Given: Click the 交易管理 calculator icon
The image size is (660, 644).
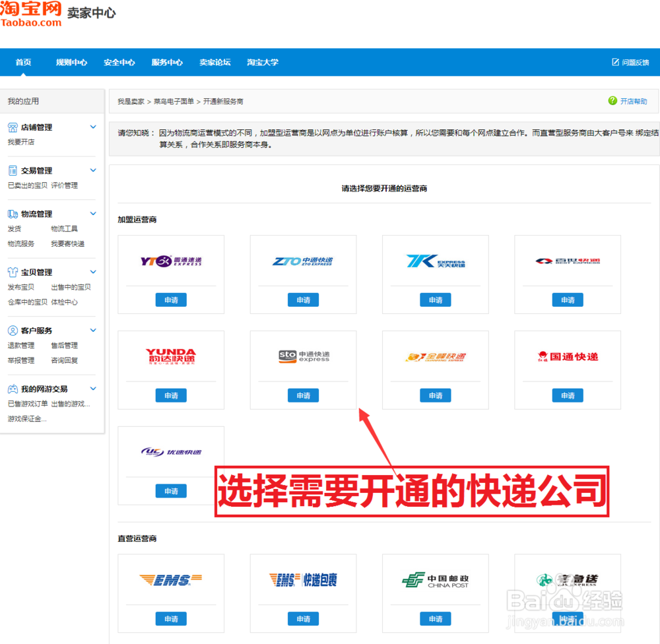Looking at the screenshot, I should pos(13,170).
